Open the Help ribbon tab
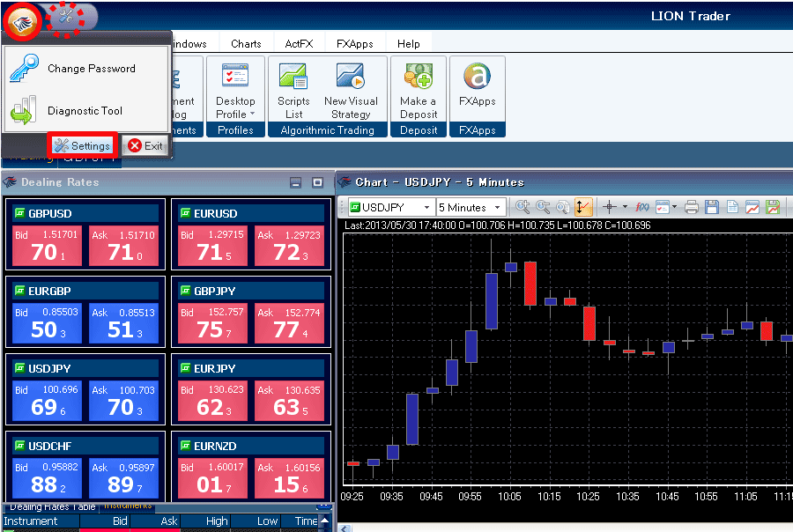The image size is (793, 532). click(x=408, y=43)
